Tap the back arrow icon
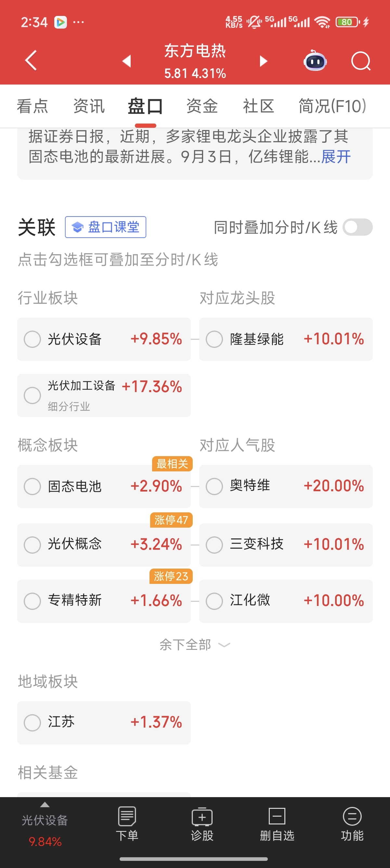The image size is (390, 868). click(31, 61)
